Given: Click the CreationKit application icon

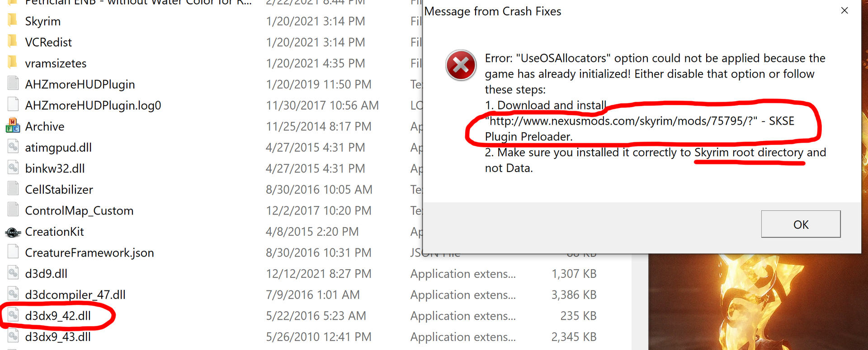Looking at the screenshot, I should pyautogui.click(x=13, y=232).
